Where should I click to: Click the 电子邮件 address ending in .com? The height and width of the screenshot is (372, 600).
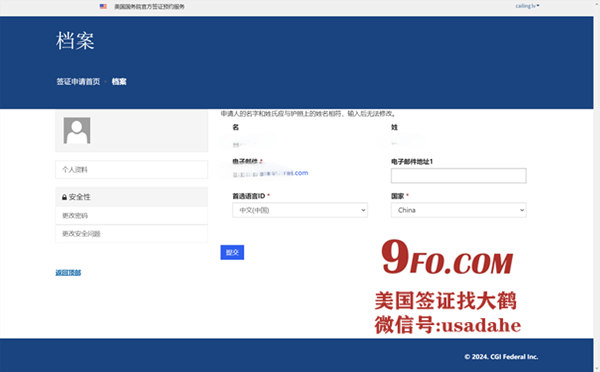point(270,173)
